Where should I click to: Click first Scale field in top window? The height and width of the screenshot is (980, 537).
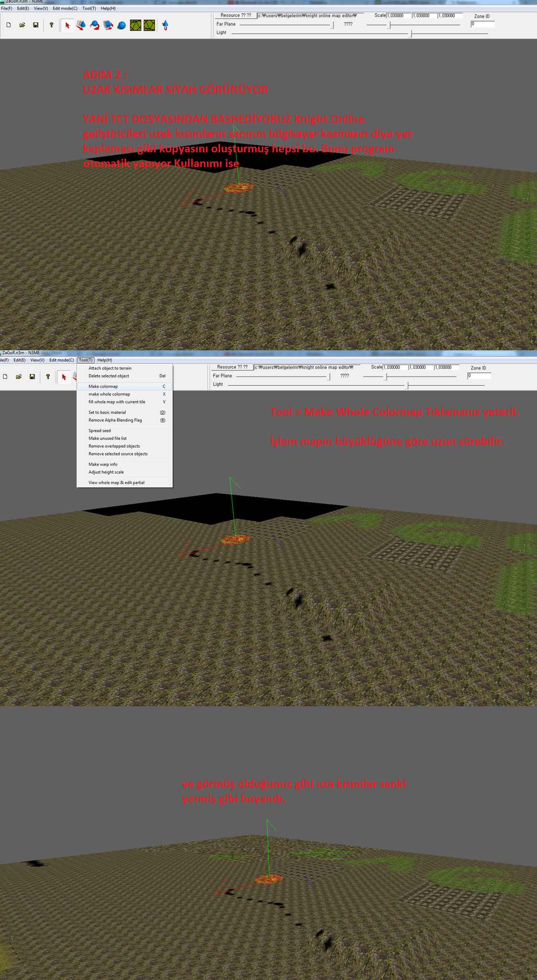(399, 16)
